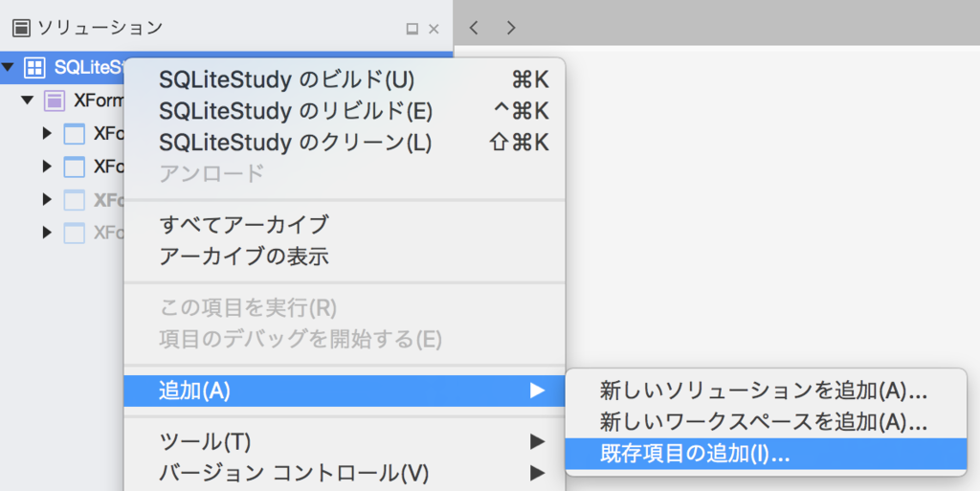This screenshot has width=980, height=491.
Task: Click the purple XForm folder icon
Action: 55,100
